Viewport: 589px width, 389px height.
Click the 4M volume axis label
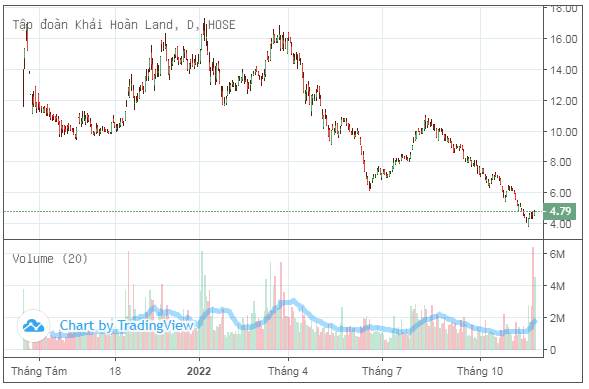coord(557,286)
